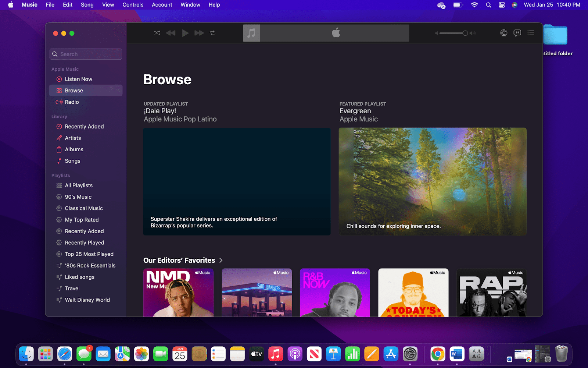Screen dimensions: 588x368
Task: Open the Playing Next queue list
Action: [x=531, y=33]
